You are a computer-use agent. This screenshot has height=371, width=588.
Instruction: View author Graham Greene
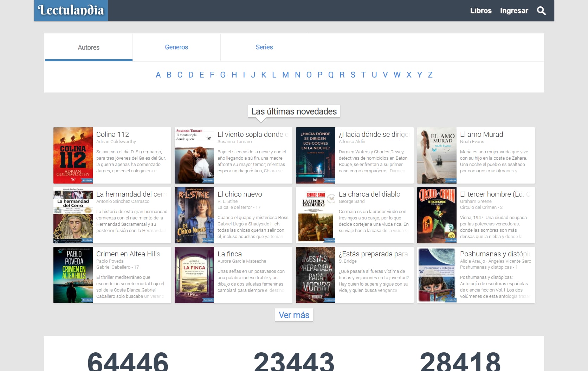coord(476,201)
